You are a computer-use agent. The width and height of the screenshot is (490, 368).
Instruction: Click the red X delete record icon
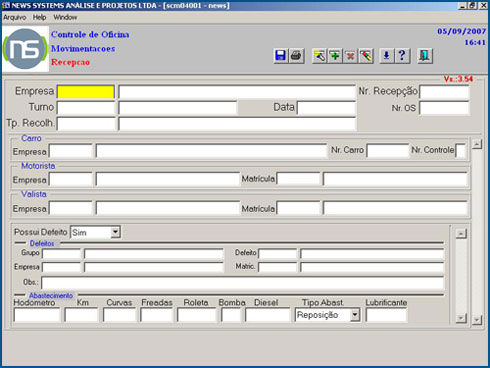(350, 56)
